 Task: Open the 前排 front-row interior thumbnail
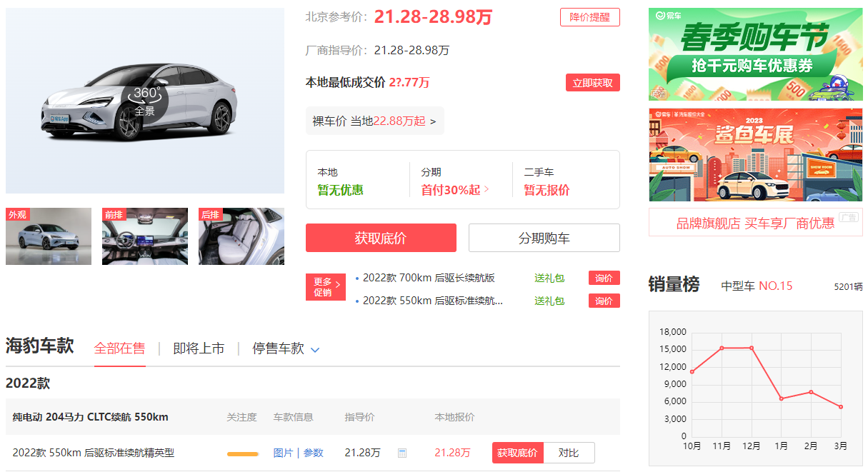[x=145, y=236]
